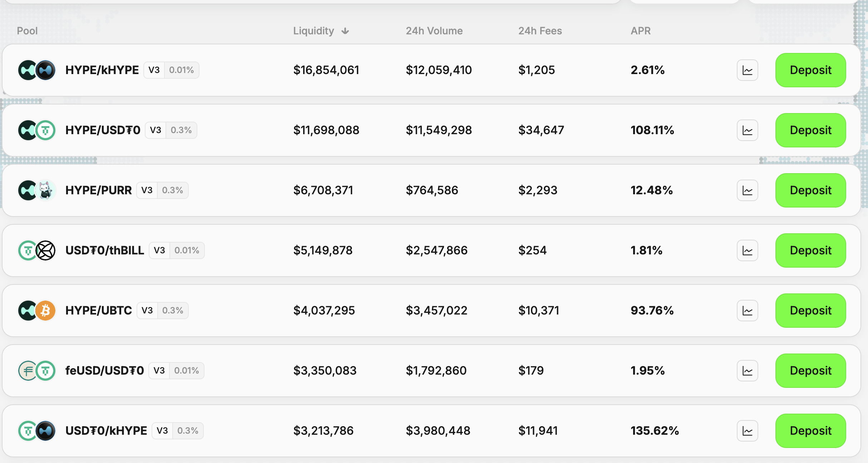Click the thBILL token icon

point(46,250)
